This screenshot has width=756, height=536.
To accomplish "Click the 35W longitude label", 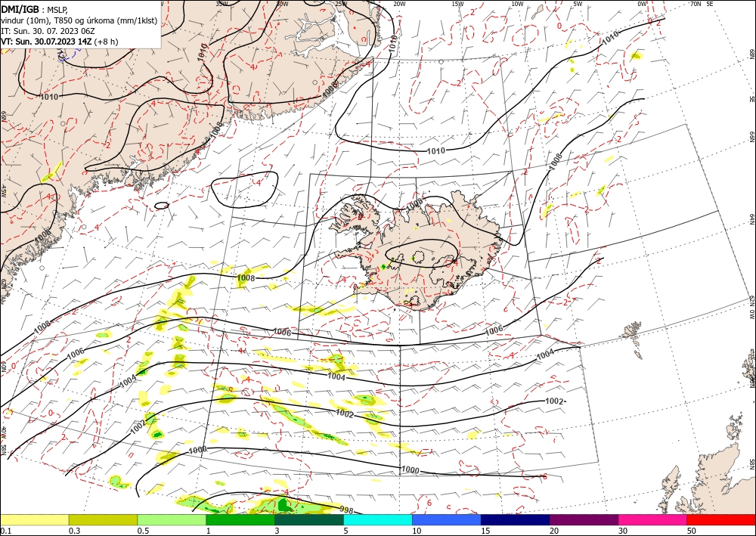I will (x=222, y=4).
